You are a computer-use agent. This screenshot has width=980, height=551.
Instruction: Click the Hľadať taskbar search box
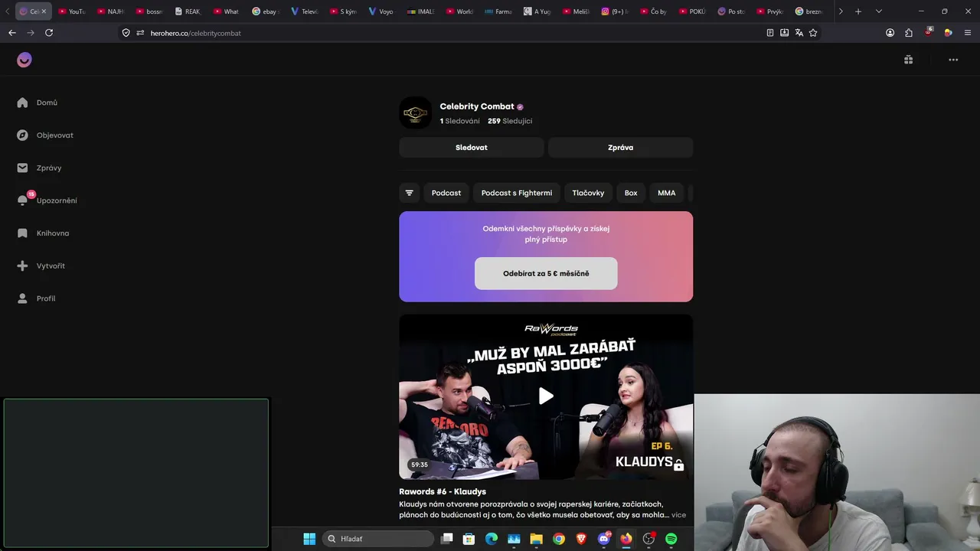pyautogui.click(x=378, y=539)
